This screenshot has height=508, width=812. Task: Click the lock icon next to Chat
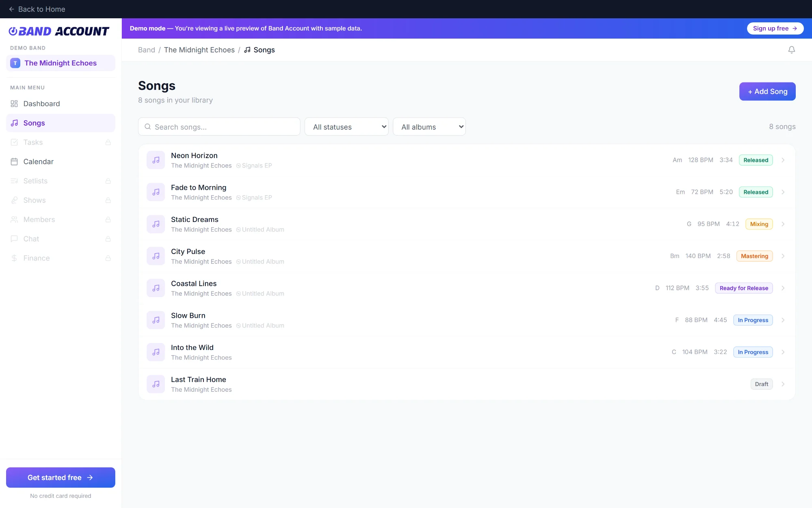108,239
